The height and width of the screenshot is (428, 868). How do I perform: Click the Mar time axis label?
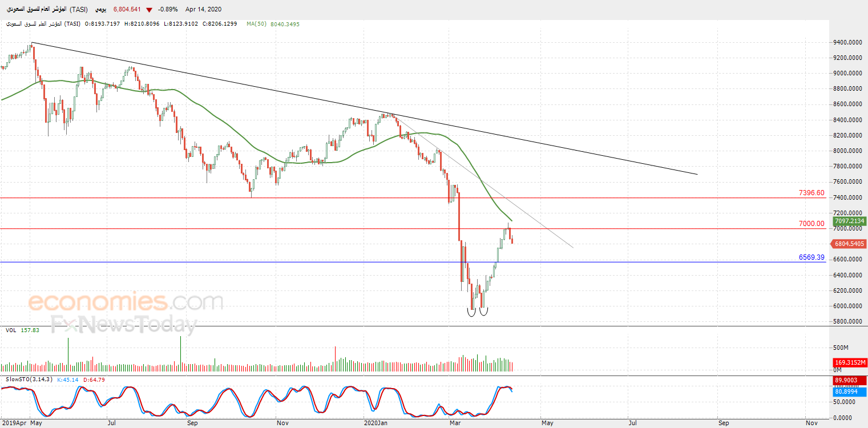[455, 423]
